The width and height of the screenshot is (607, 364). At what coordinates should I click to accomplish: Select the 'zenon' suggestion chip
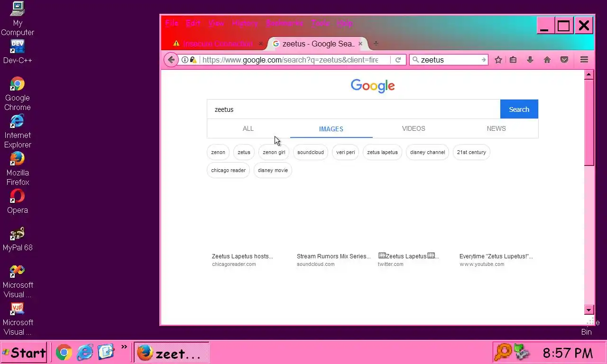218,152
